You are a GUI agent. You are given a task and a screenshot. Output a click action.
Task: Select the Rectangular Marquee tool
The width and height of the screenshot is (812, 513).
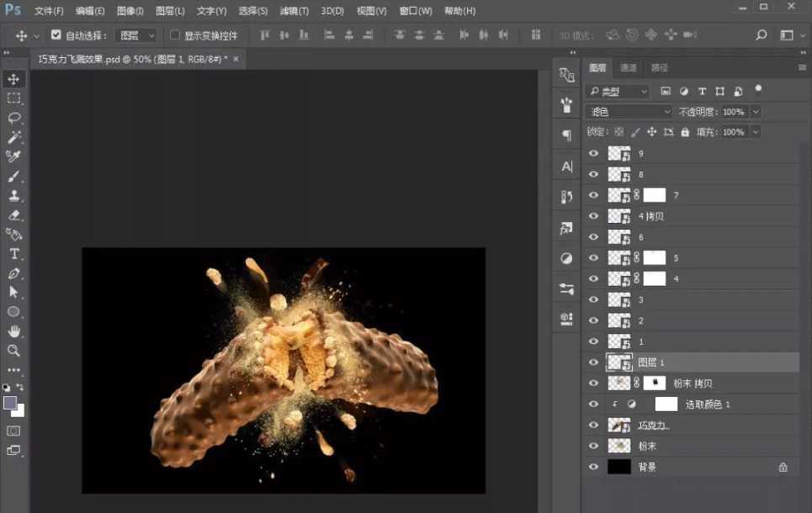[x=14, y=98]
